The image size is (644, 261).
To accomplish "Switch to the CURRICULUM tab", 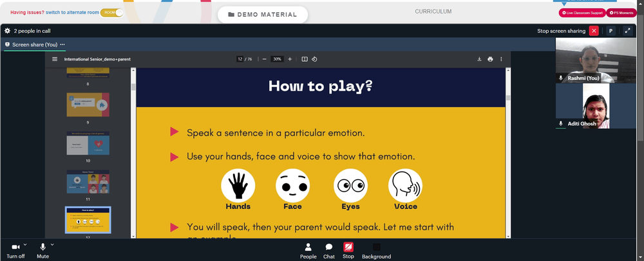I will [433, 12].
